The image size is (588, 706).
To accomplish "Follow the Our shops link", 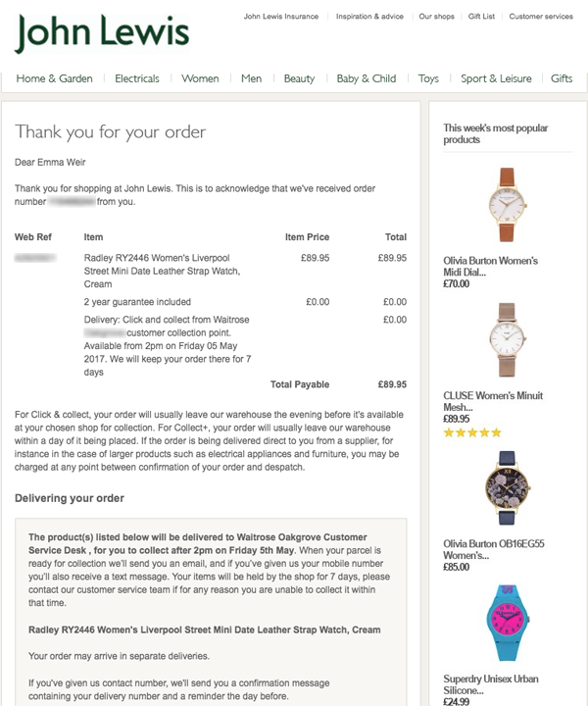I will 436,17.
